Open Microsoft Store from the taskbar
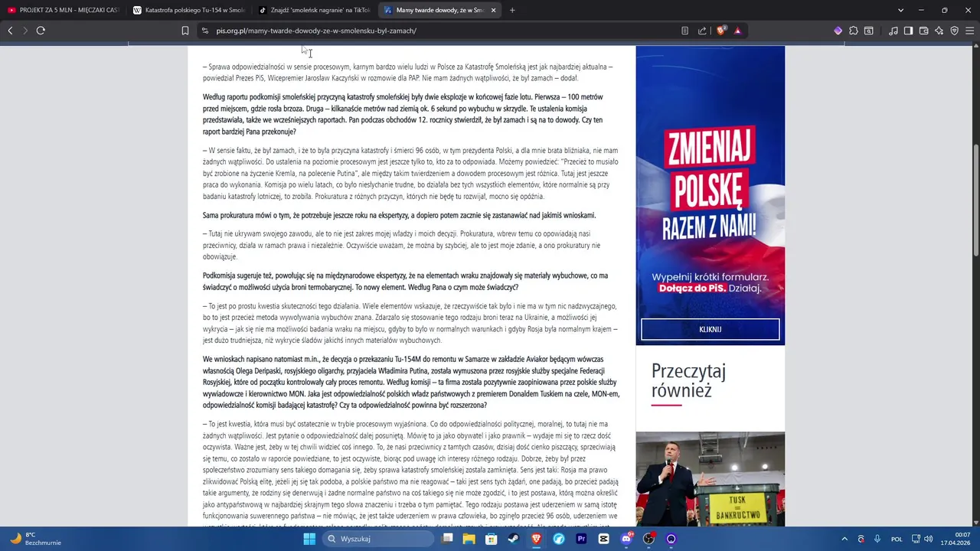980x551 pixels. (491, 539)
